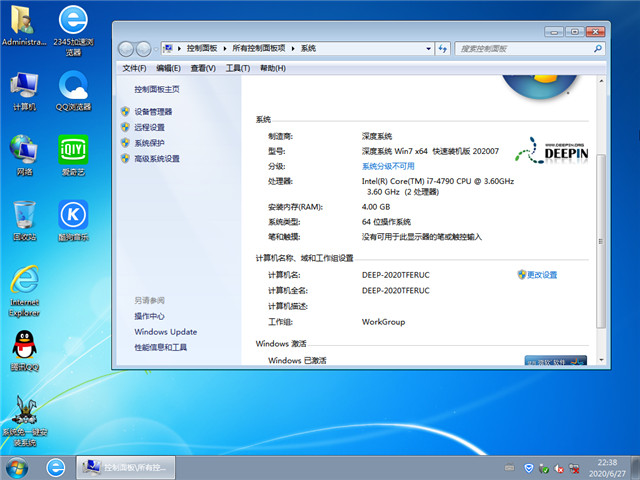Screen dimensions: 640x480
Task: Open 计算机 desktop icon
Action: (x=24, y=91)
